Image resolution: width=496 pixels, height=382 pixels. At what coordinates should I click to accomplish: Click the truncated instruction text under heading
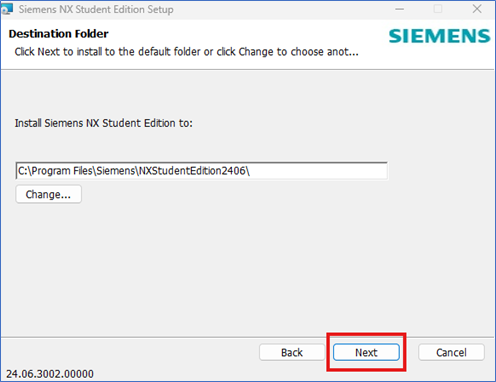[x=186, y=52]
